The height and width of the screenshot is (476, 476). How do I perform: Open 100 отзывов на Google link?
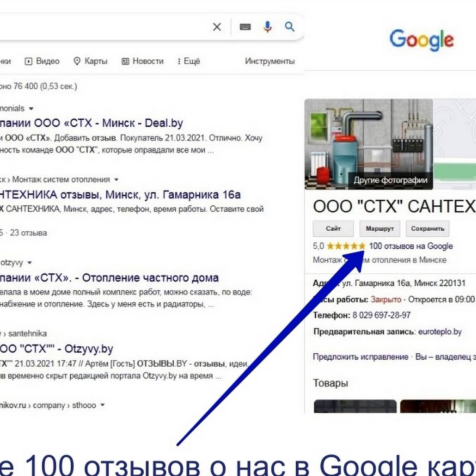click(411, 246)
